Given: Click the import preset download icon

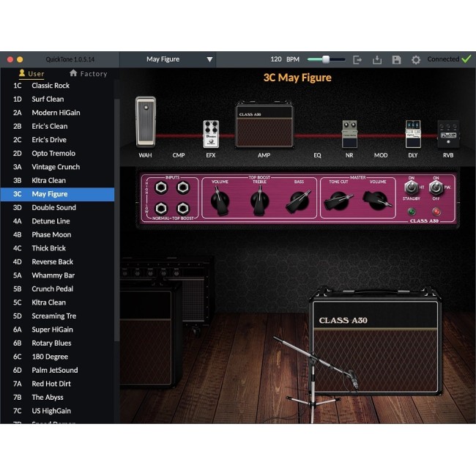Looking at the screenshot, I should click(x=377, y=59).
